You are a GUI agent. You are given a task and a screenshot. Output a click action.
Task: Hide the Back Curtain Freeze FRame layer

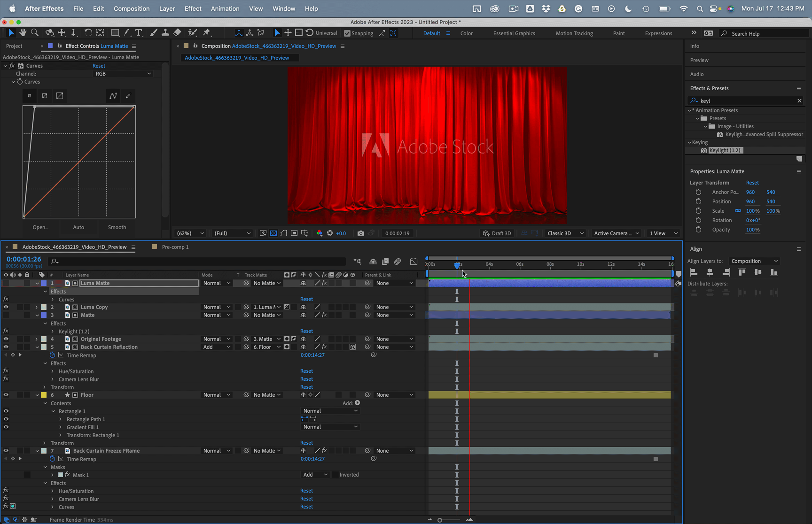click(6, 451)
